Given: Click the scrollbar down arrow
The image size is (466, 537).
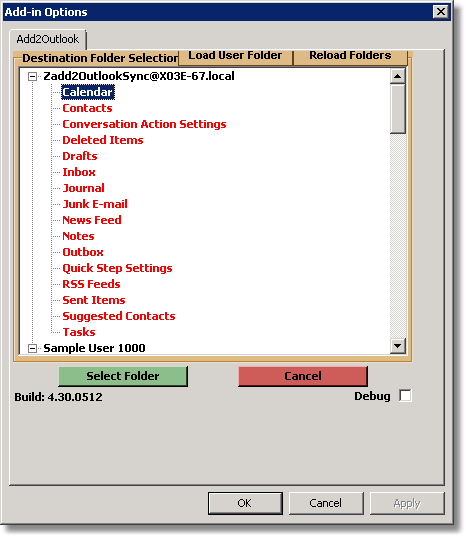Looking at the screenshot, I should coord(398,346).
